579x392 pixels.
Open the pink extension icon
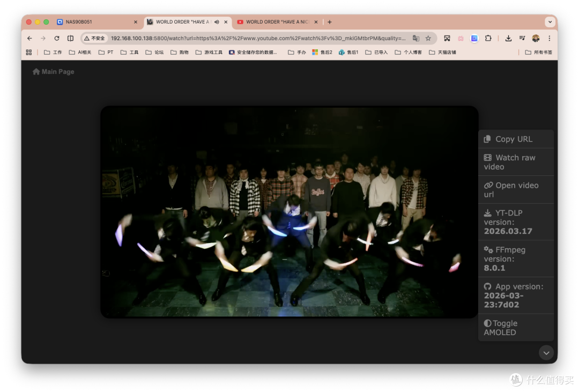461,38
